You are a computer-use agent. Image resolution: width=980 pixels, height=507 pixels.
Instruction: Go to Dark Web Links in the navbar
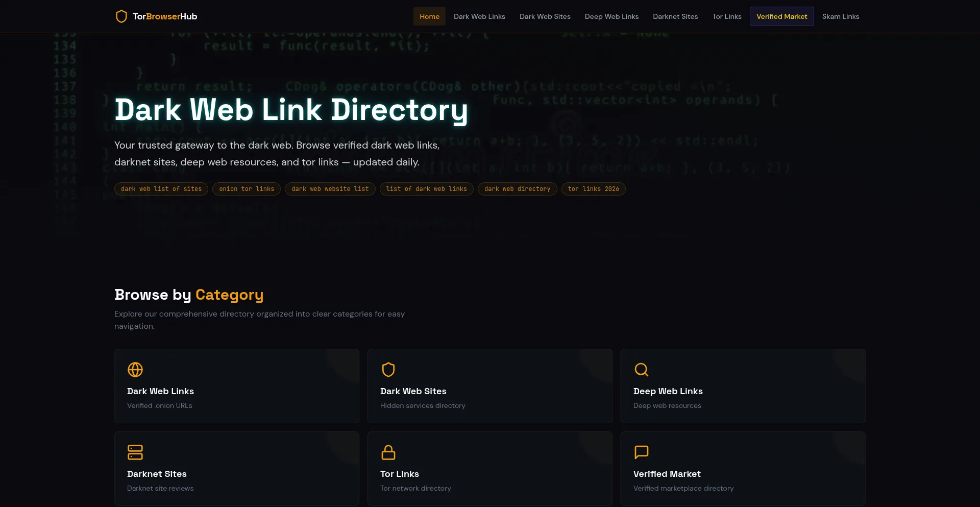[479, 16]
